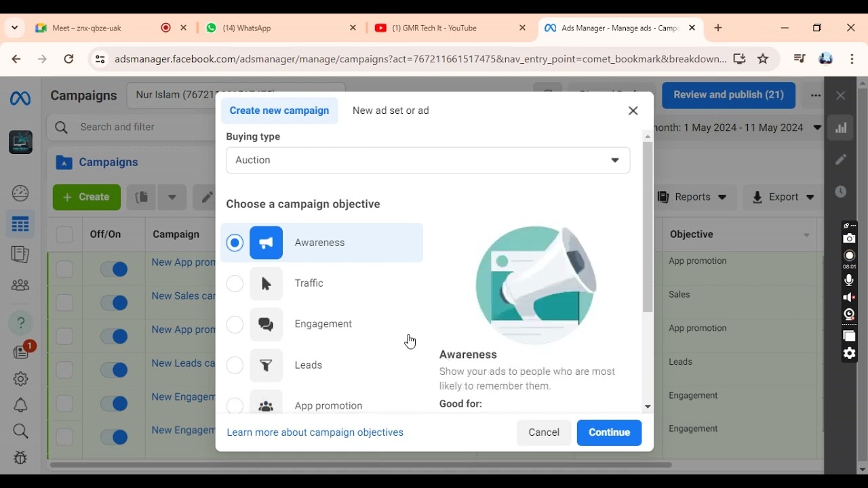
Task: Toggle the select-all campaigns header checkbox
Action: coord(64,235)
